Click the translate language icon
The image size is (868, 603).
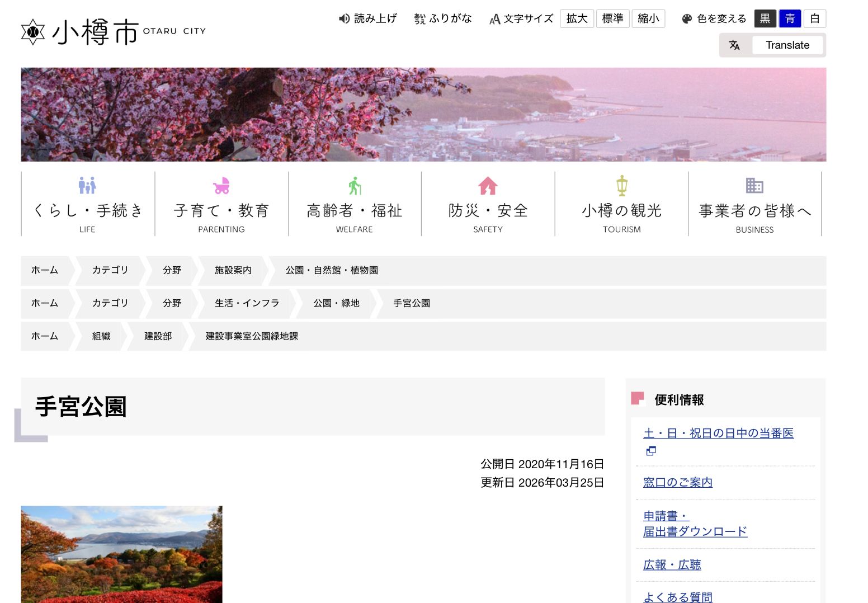click(734, 45)
